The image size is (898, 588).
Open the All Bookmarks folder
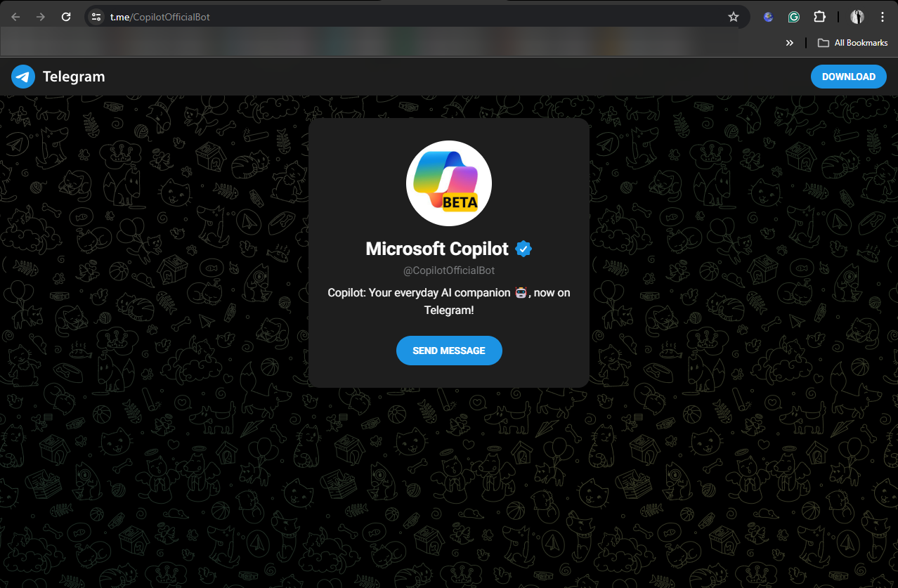(853, 43)
